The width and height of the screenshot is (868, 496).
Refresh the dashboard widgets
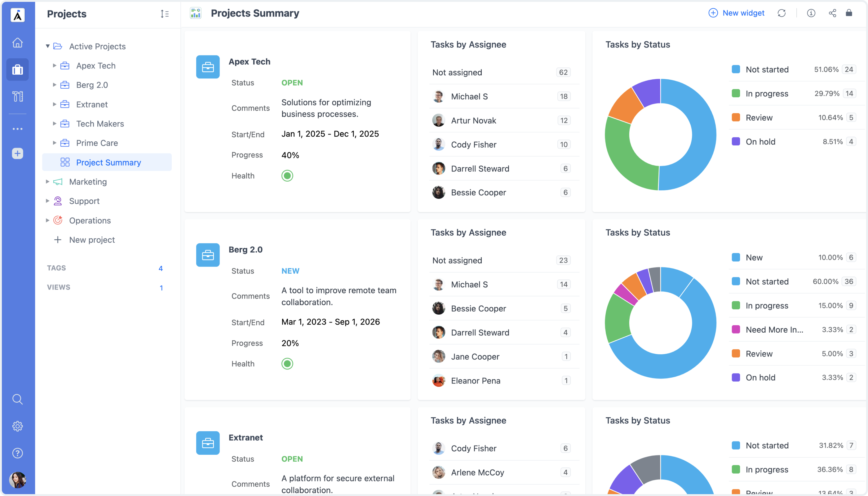[782, 13]
